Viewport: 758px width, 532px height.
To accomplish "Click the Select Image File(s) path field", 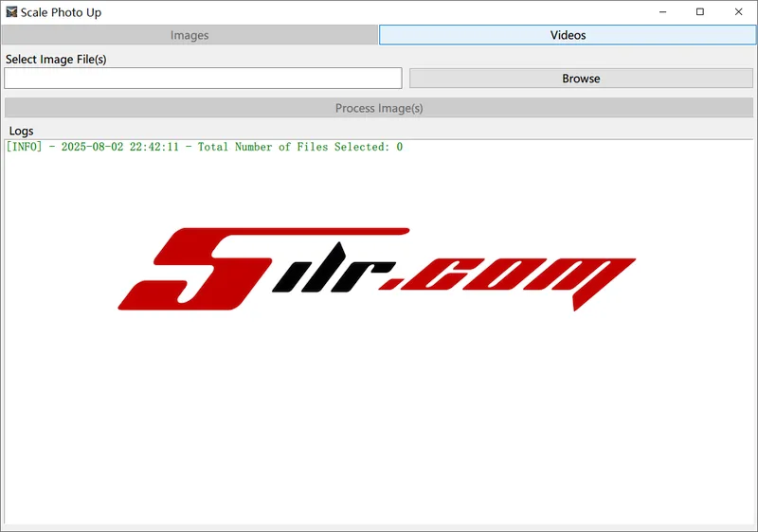I will tap(203, 79).
